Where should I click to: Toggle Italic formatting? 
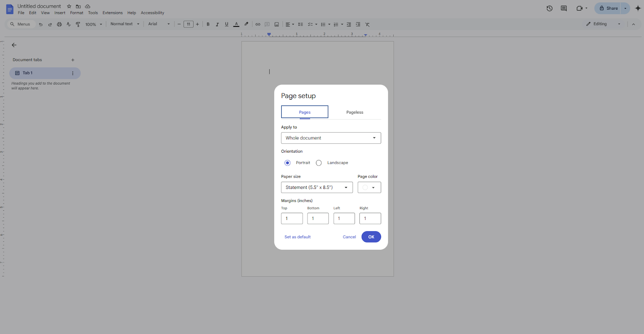pos(217,24)
